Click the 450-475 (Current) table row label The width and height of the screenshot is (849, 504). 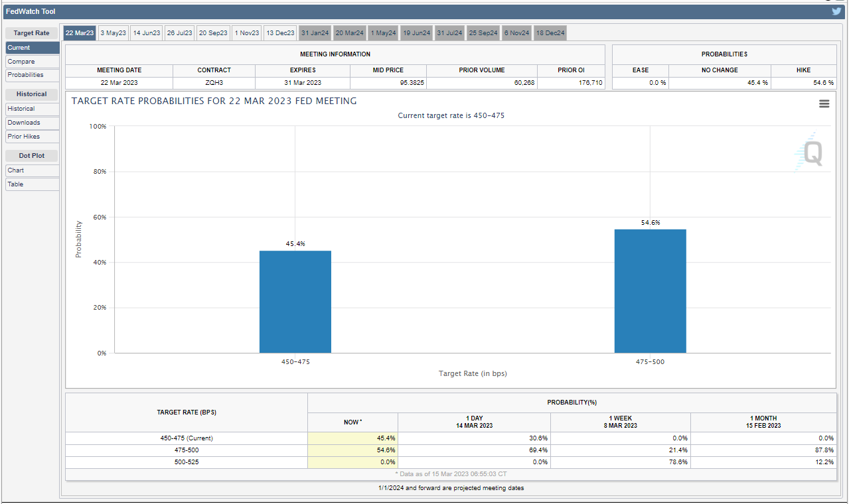pyautogui.click(x=187, y=438)
